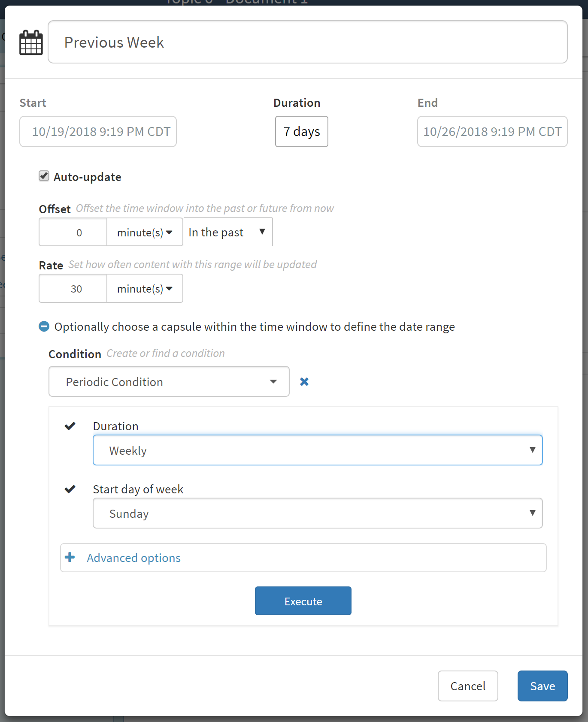The width and height of the screenshot is (588, 722).
Task: Click the Cancel button
Action: coord(467,686)
